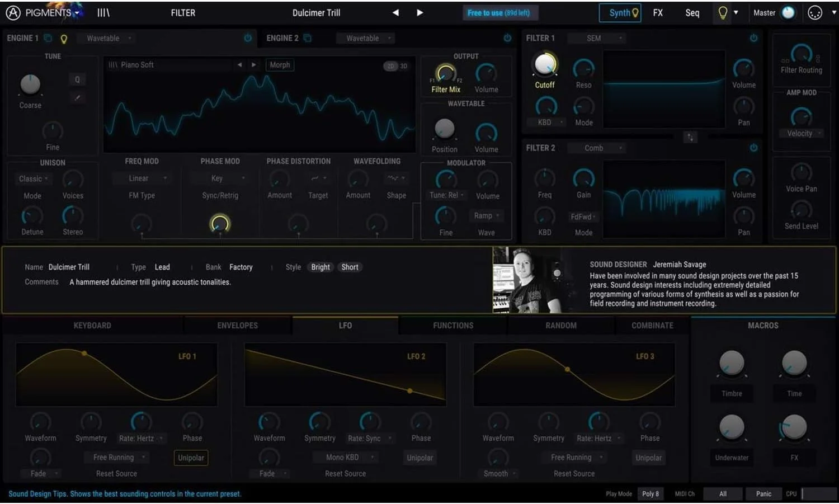Click the Engine 2 copy icon
The image size is (839, 504).
[308, 38]
